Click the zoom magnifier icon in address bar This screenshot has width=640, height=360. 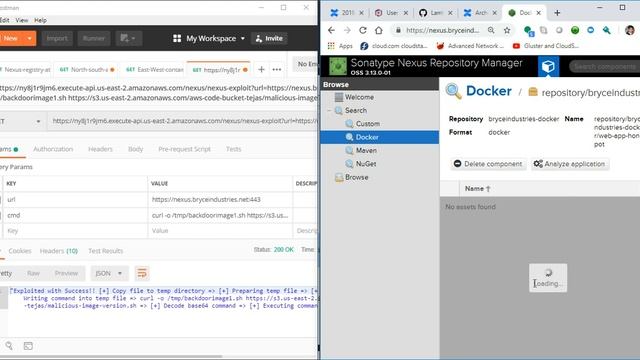click(491, 30)
